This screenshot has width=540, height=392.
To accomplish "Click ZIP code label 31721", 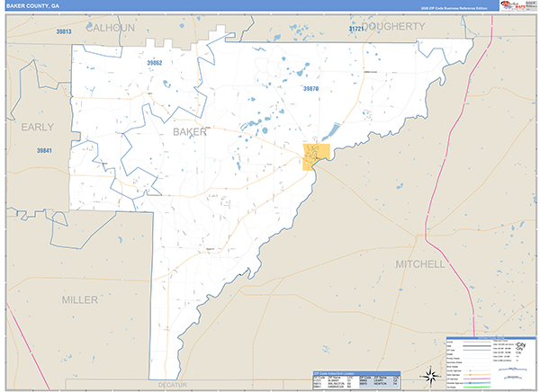I will [356, 29].
